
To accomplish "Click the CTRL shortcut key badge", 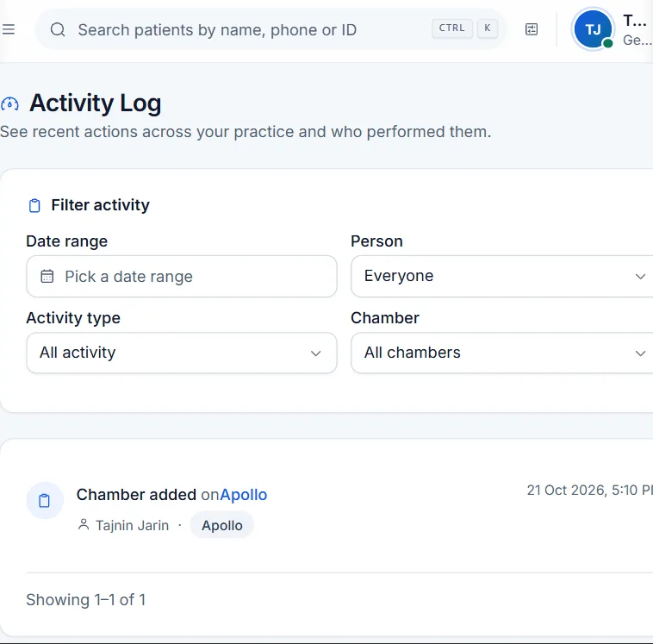I will point(452,28).
